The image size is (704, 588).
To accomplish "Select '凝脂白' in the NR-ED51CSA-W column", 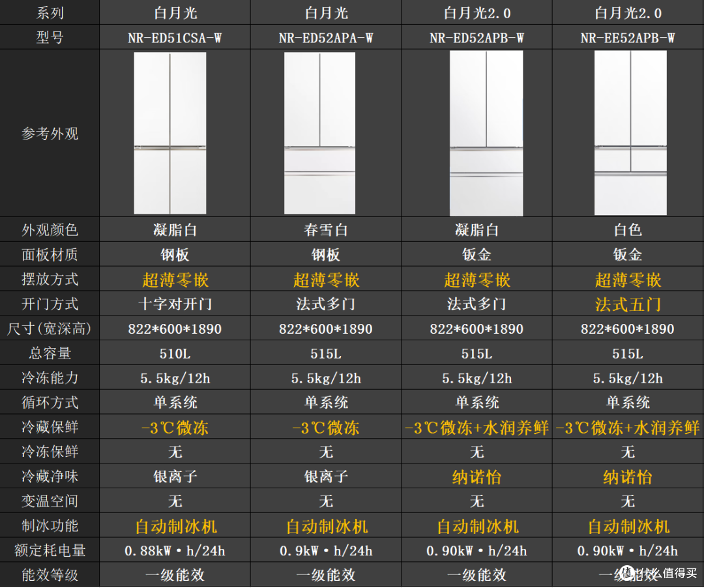I will pos(175,230).
